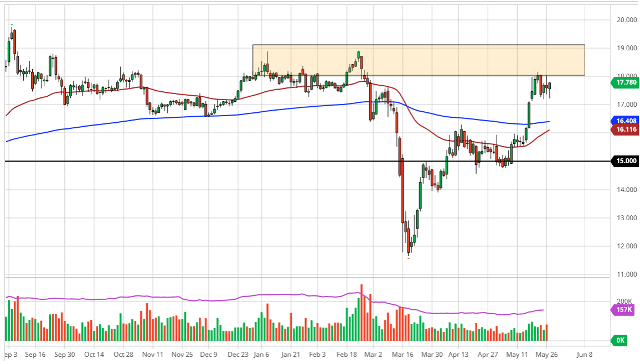The height and width of the screenshot is (364, 640).
Task: Click the Dec 23 date label
Action: coord(239,355)
